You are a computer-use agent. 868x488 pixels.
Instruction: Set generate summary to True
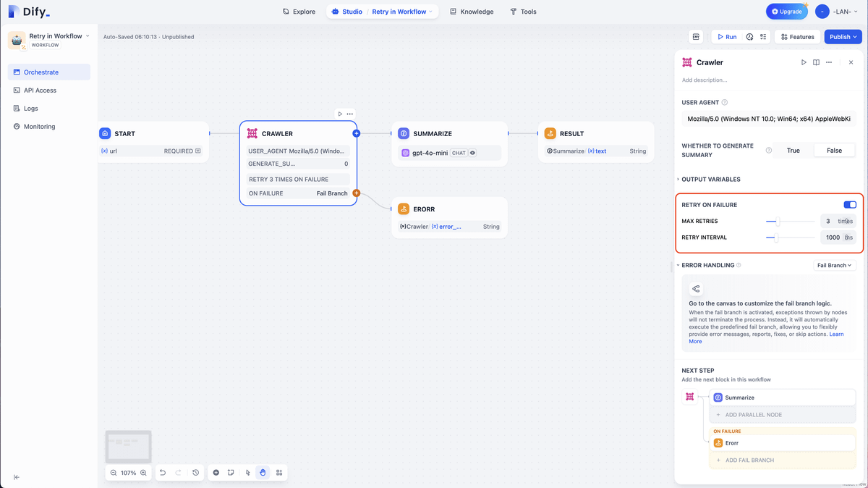[x=793, y=151]
